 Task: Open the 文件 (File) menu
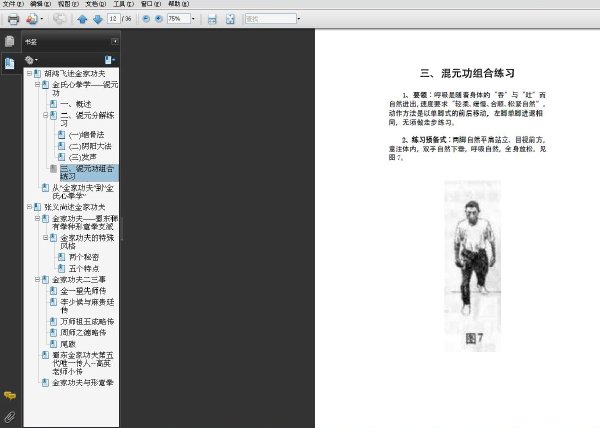click(13, 4)
